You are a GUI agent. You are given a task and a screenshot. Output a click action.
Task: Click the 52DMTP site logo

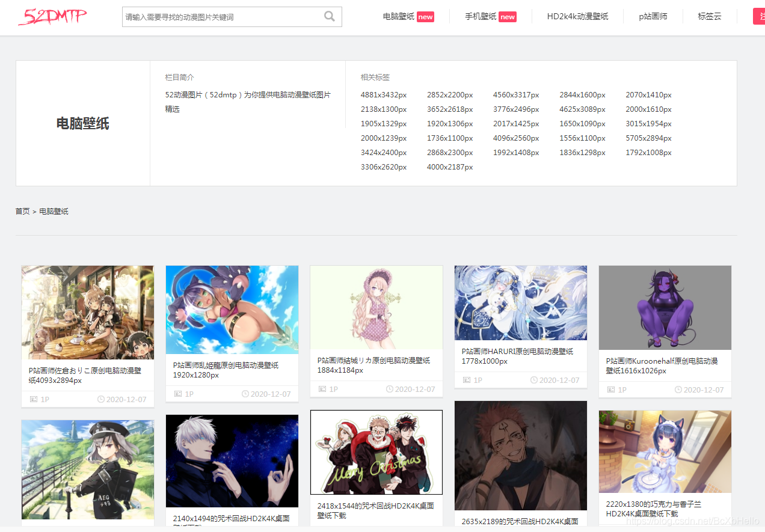52,17
